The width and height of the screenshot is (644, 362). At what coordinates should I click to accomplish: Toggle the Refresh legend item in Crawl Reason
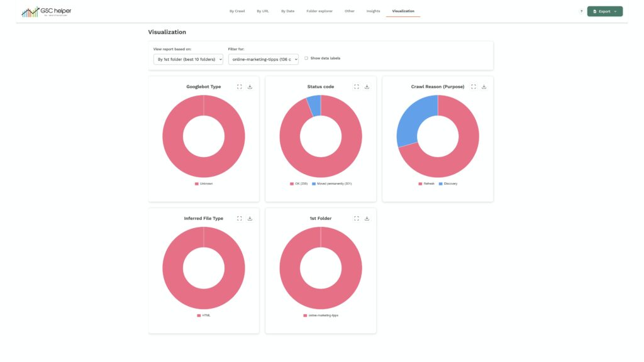[426, 184]
